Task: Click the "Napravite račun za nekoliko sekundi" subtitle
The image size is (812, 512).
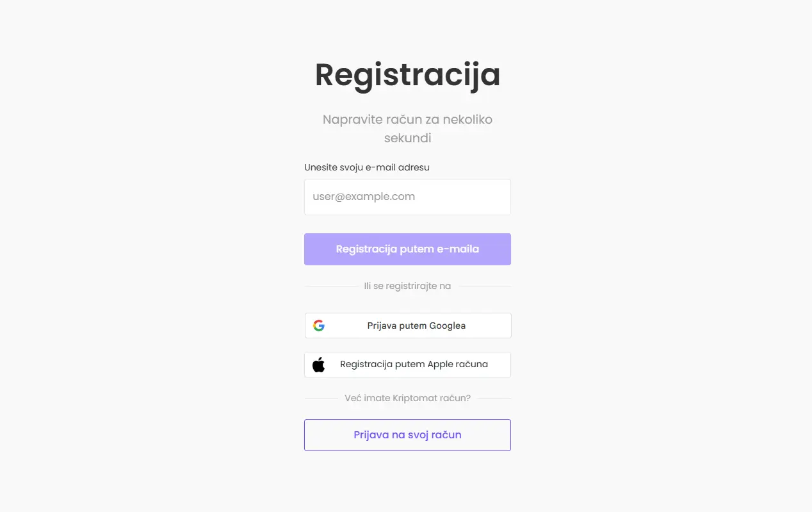Action: pos(407,128)
